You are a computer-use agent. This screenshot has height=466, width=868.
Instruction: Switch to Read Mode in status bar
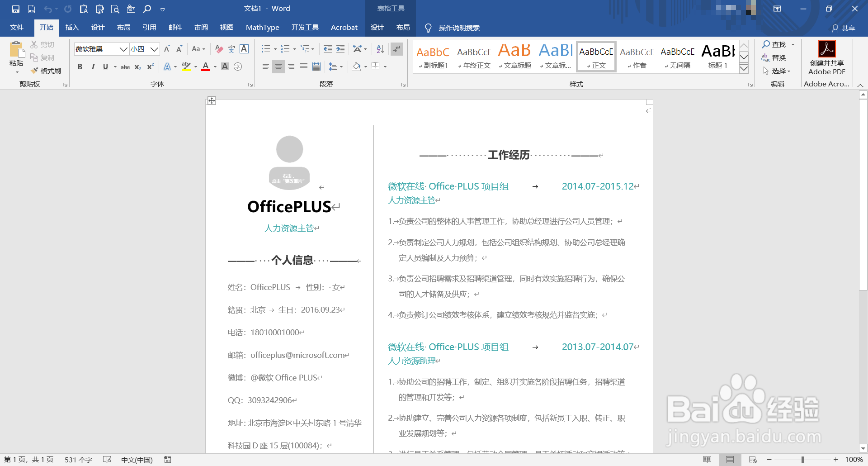(x=708, y=459)
